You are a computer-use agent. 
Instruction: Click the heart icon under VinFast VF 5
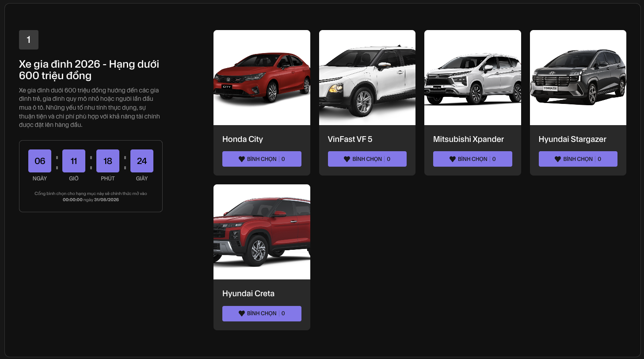347,159
